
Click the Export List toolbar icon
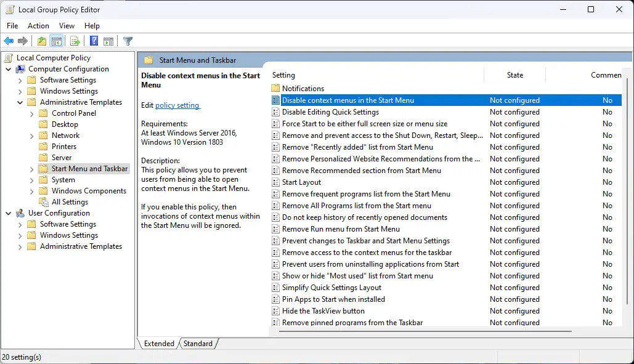tap(75, 41)
